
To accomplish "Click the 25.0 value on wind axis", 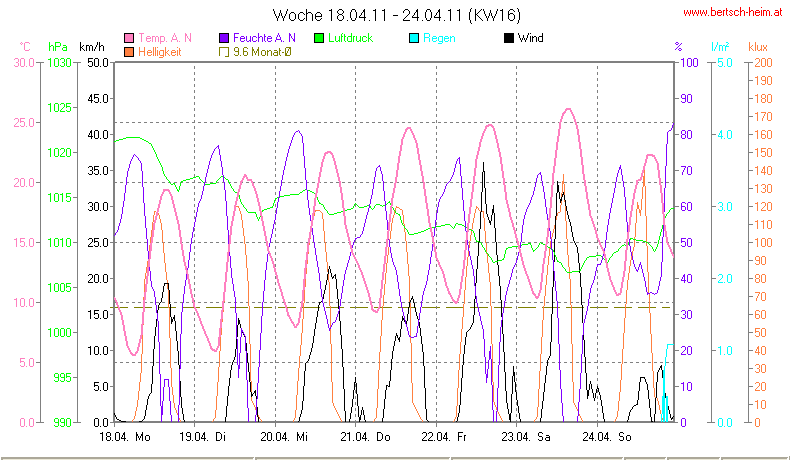I will point(98,243).
